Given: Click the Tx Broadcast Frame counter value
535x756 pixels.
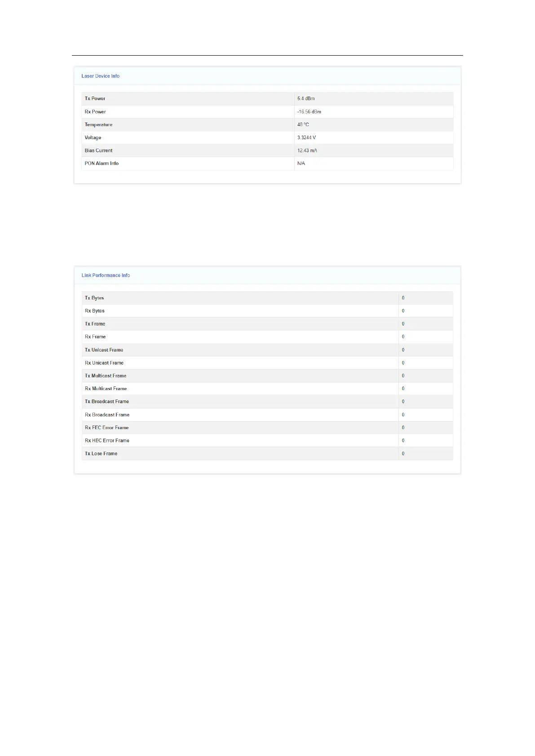Looking at the screenshot, I should tap(403, 401).
